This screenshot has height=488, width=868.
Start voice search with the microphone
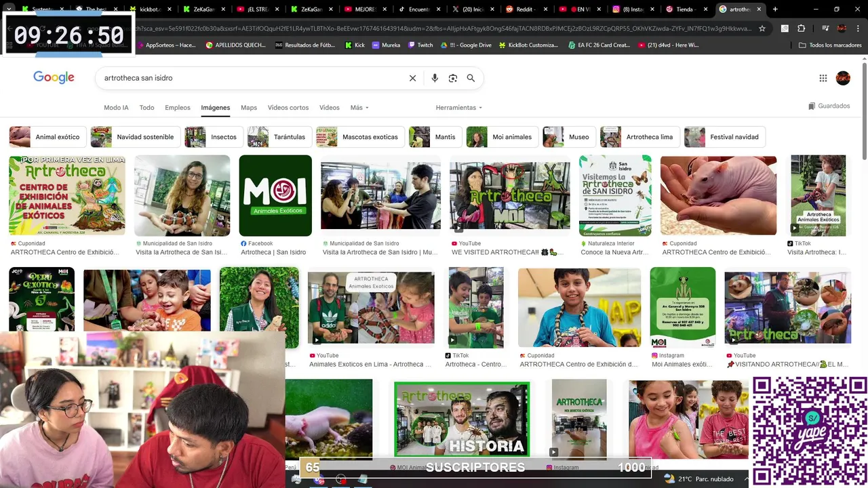[435, 78]
